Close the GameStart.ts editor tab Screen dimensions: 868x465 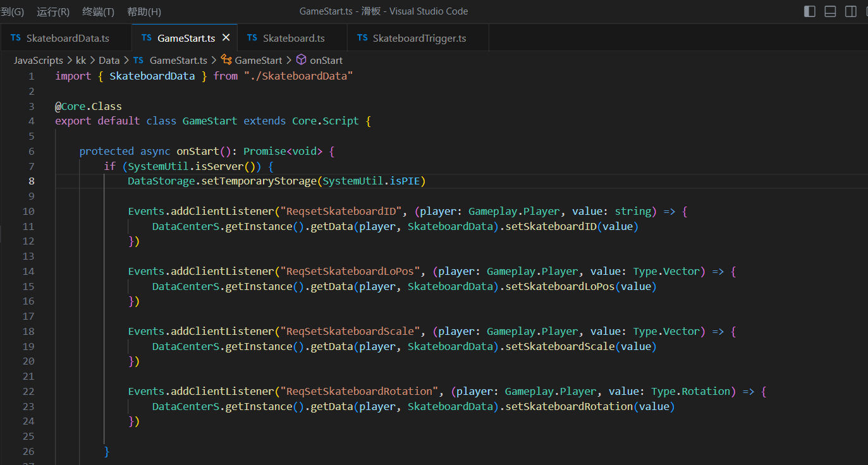(226, 38)
